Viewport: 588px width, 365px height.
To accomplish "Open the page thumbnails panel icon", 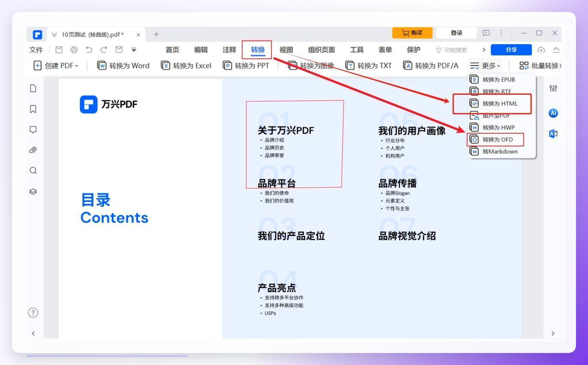I will (x=33, y=88).
